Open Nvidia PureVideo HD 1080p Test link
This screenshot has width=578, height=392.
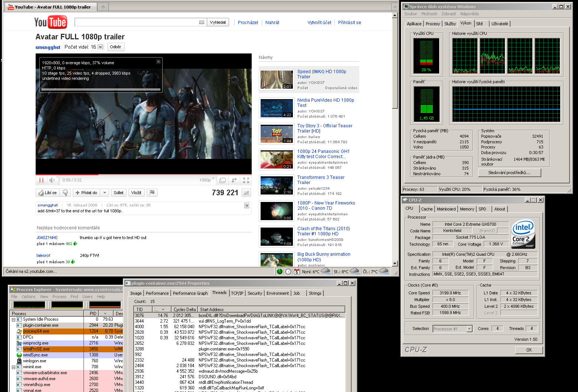(326, 103)
